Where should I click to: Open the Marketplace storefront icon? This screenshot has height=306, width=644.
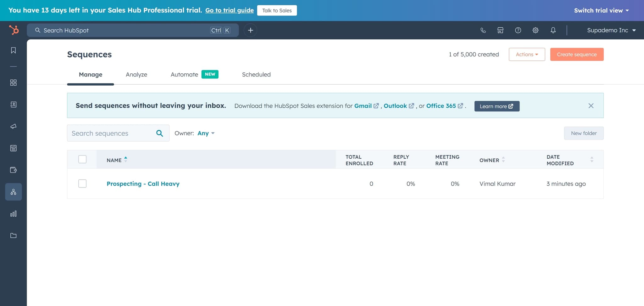tap(500, 30)
